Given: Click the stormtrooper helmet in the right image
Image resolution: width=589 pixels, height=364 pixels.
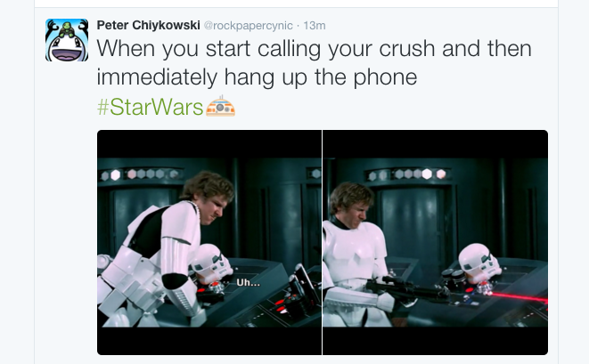Looking at the screenshot, I should tap(479, 263).
